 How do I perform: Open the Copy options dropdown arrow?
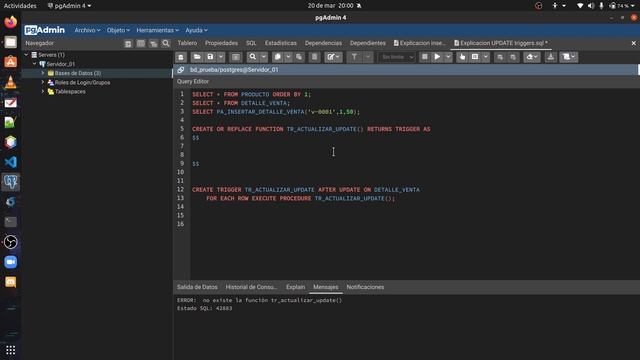pyautogui.click(x=288, y=57)
